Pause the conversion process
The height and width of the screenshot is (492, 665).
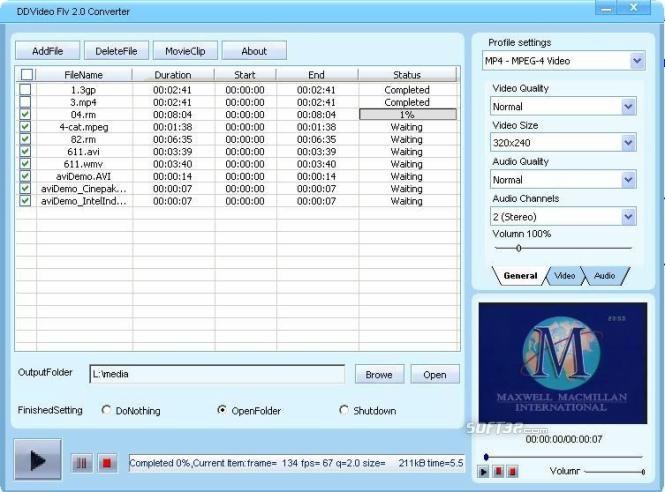(82, 463)
